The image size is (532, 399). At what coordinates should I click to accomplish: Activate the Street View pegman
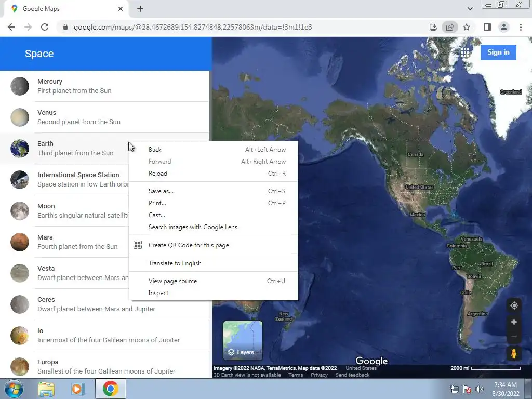[x=514, y=353]
